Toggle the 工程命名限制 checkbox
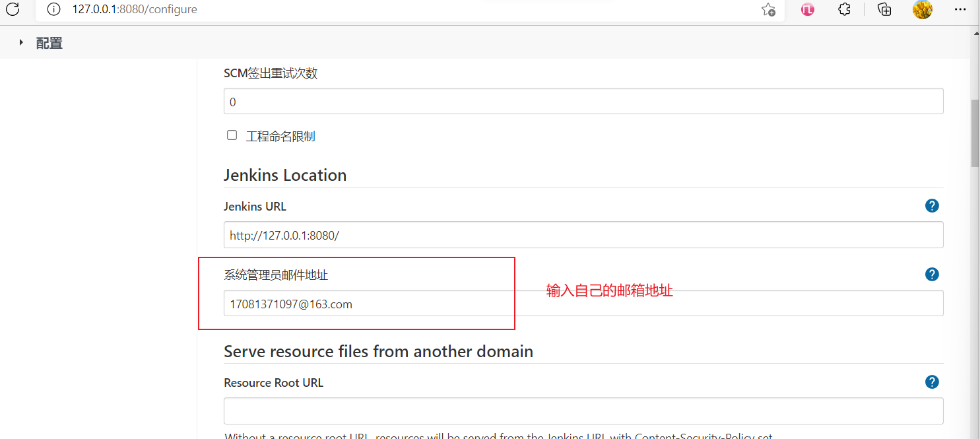 (232, 135)
